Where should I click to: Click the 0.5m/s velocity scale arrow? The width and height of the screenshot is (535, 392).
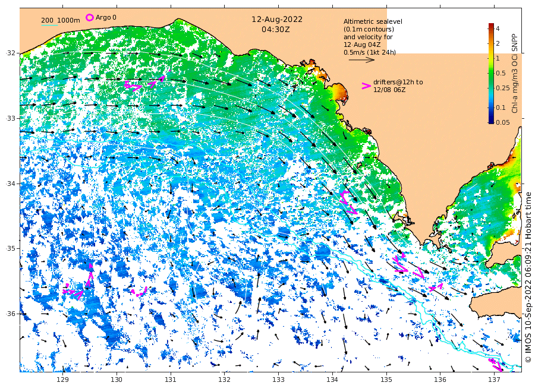pos(361,60)
